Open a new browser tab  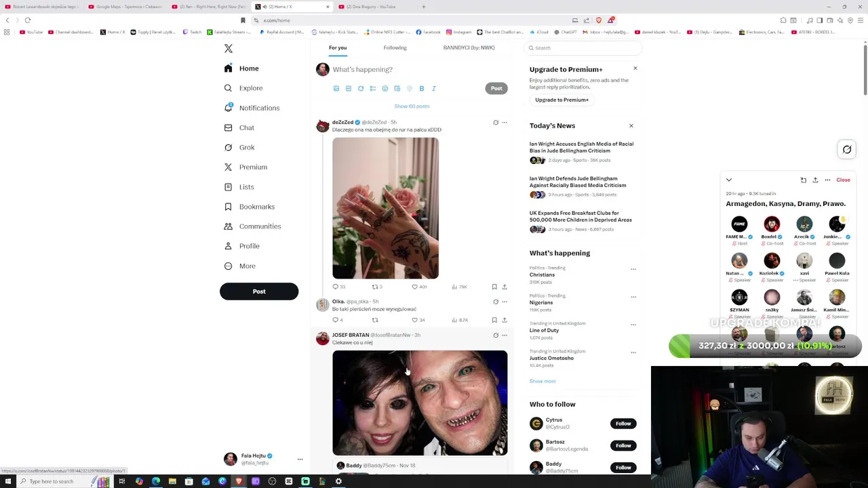424,7
